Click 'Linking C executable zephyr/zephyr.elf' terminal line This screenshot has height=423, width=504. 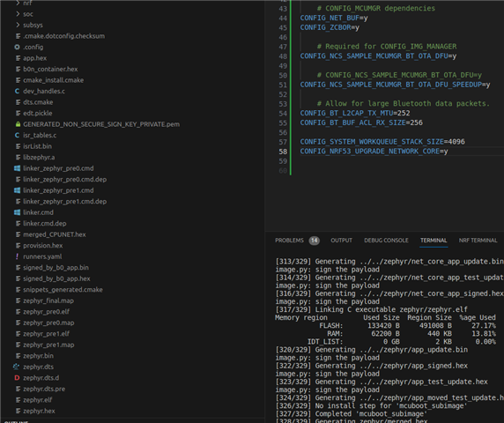pyautogui.click(x=371, y=309)
